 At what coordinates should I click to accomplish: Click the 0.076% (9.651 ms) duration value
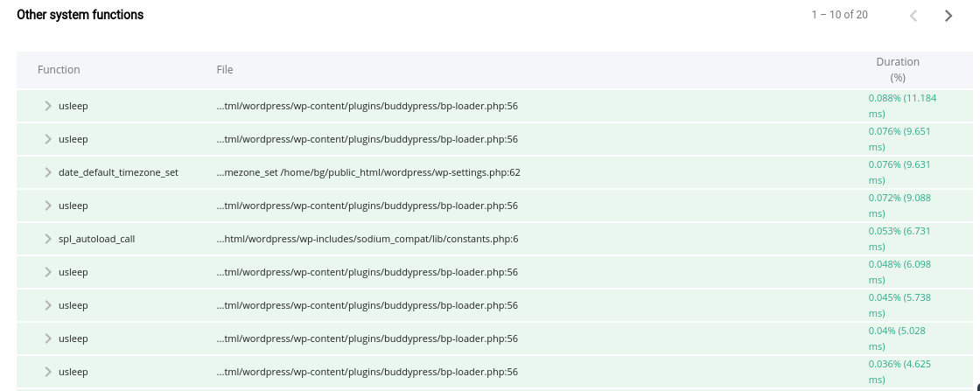coord(900,139)
